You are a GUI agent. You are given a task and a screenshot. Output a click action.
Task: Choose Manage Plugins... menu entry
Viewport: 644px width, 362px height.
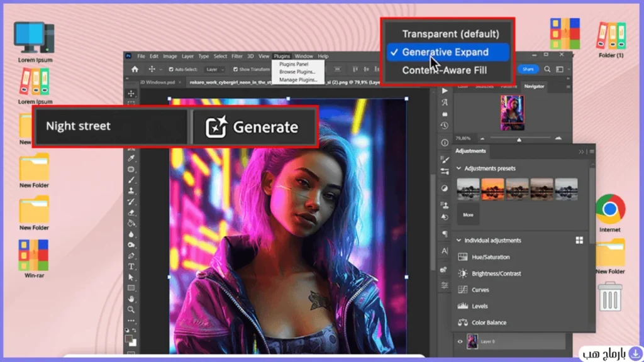[297, 80]
